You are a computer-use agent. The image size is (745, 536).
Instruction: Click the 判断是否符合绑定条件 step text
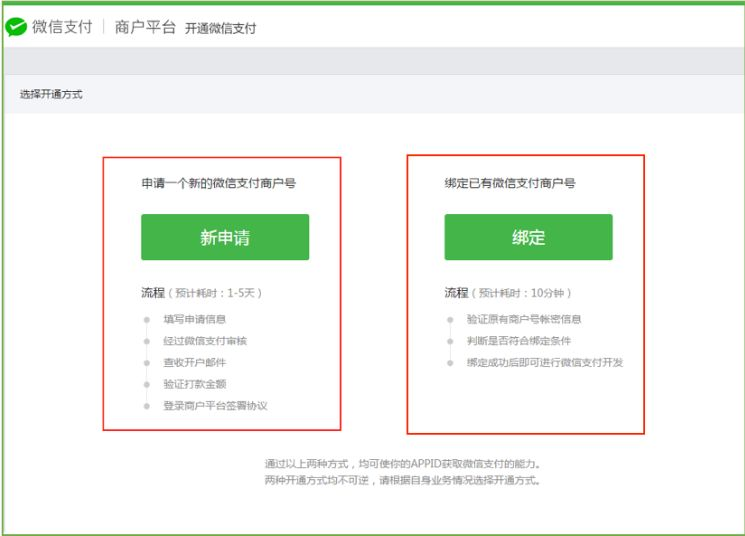click(x=519, y=341)
